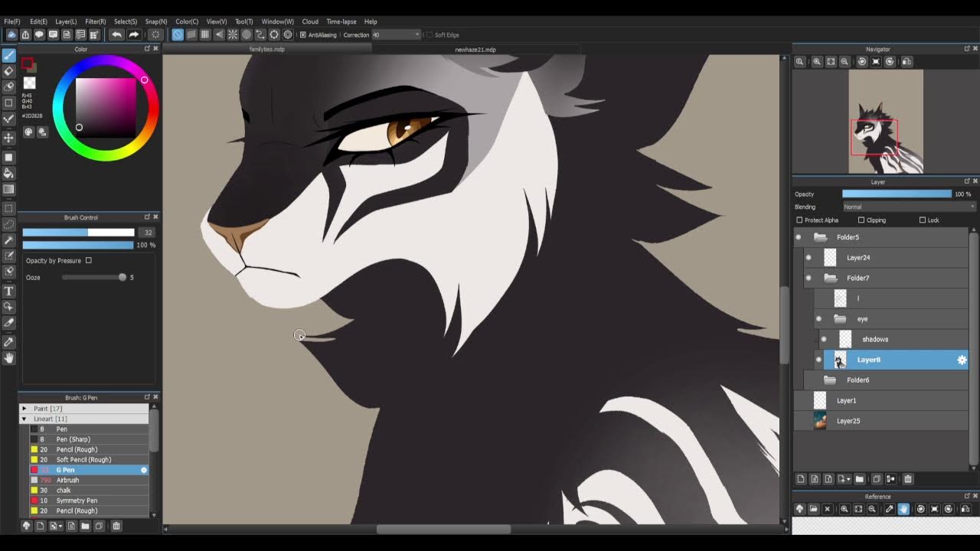
Task: Select the Magic Wand tool
Action: tap(9, 240)
